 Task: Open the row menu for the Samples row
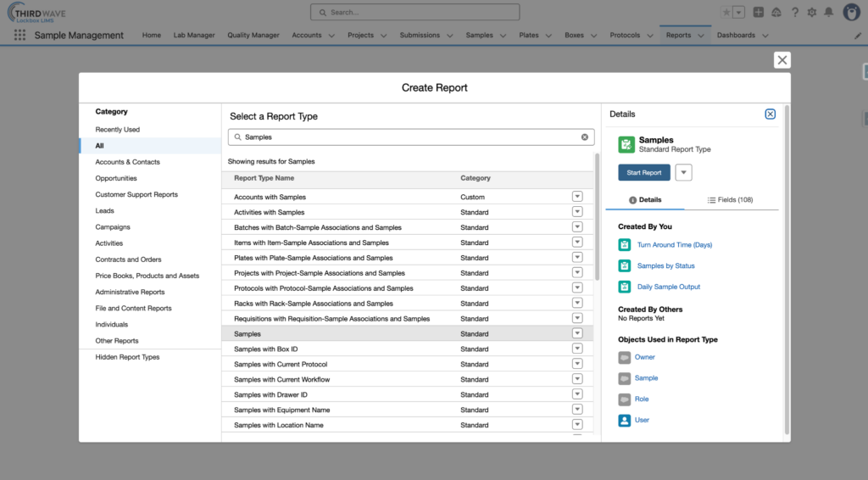(577, 333)
